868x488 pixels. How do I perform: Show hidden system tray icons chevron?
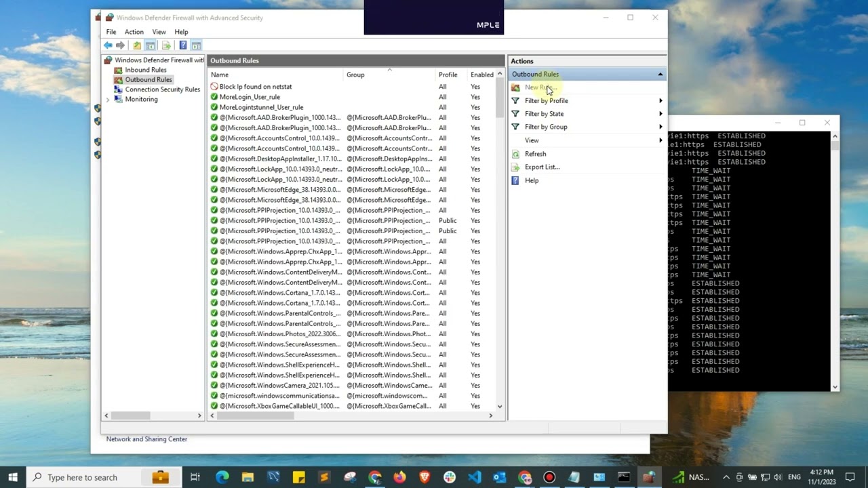point(726,477)
